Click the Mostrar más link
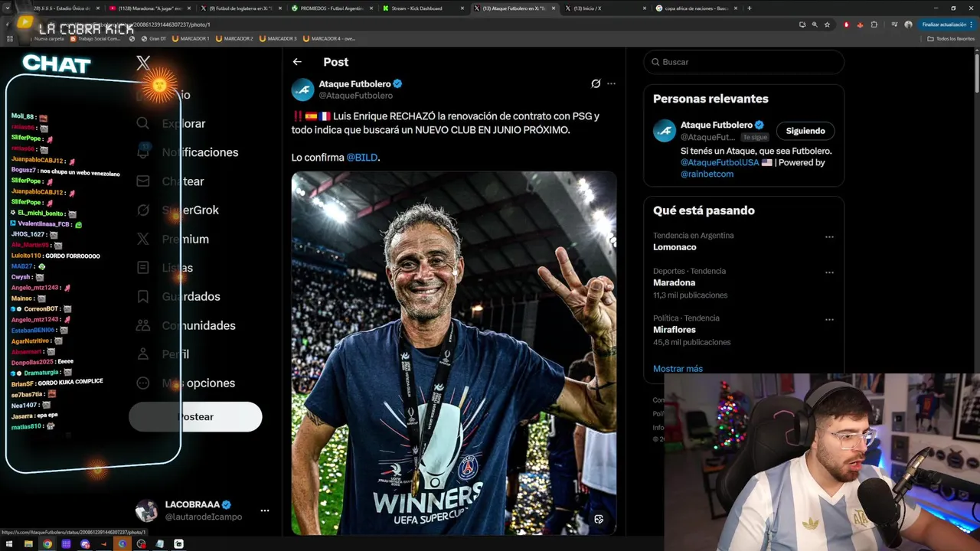 click(x=678, y=369)
